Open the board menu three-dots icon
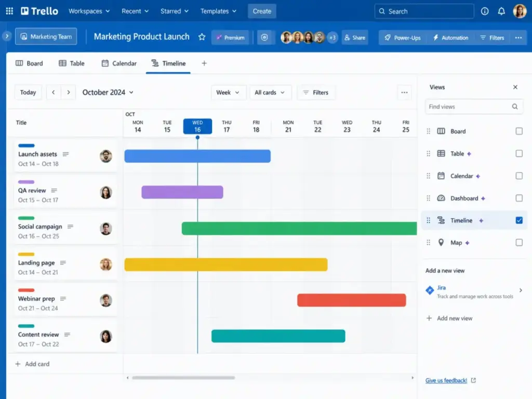Image resolution: width=532 pixels, height=399 pixels. pos(518,37)
